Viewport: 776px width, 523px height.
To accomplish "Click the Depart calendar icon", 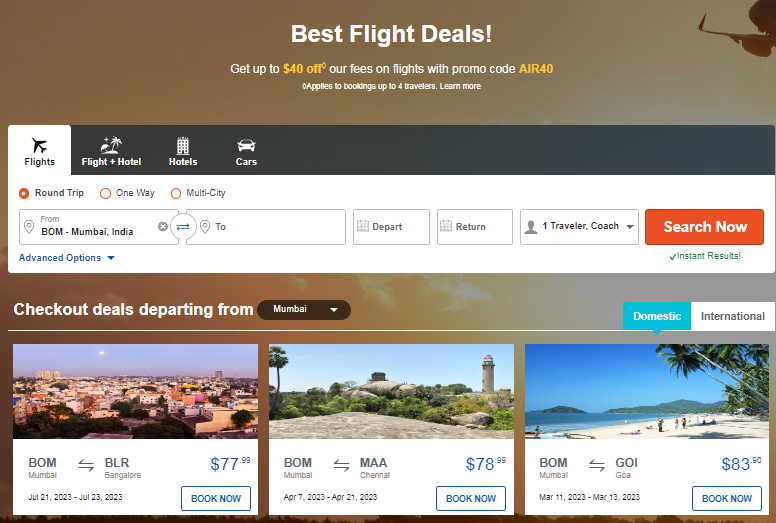I will click(363, 227).
